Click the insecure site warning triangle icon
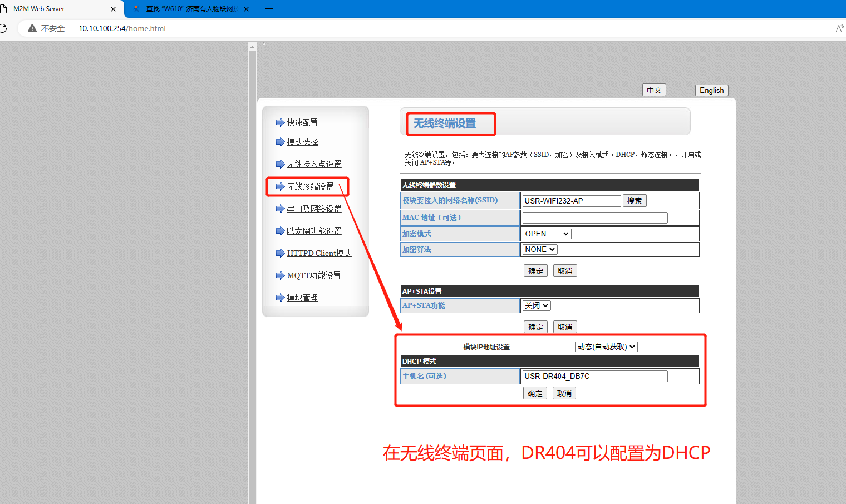 pyautogui.click(x=32, y=28)
